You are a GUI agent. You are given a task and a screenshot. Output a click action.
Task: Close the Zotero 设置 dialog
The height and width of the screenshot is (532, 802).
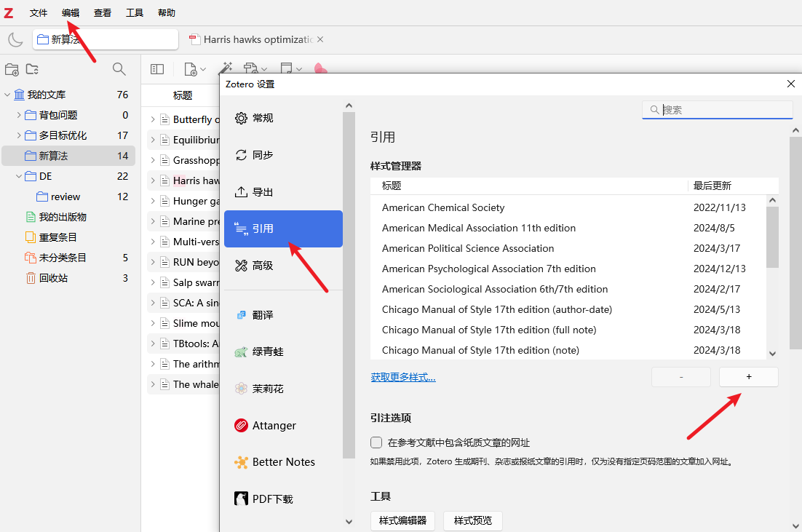pyautogui.click(x=791, y=84)
